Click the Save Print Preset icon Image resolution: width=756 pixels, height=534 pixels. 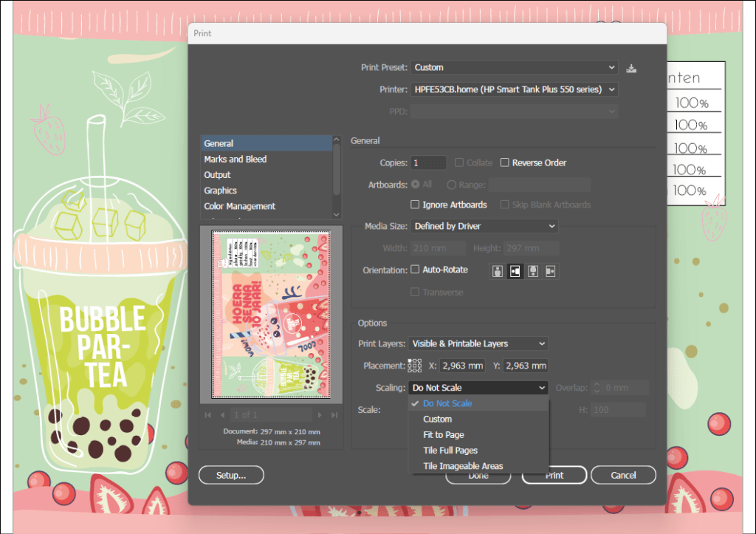tap(630, 68)
